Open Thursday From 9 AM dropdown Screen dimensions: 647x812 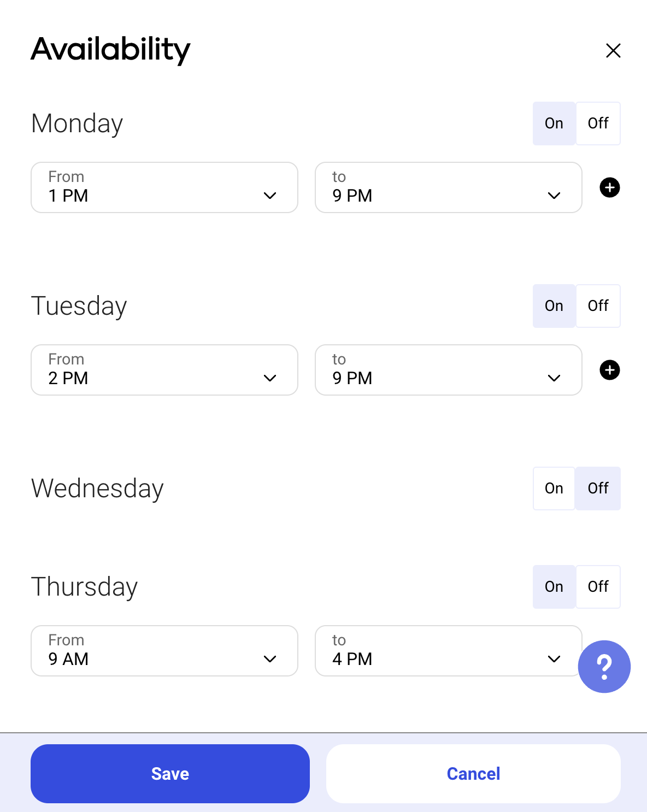(x=164, y=651)
